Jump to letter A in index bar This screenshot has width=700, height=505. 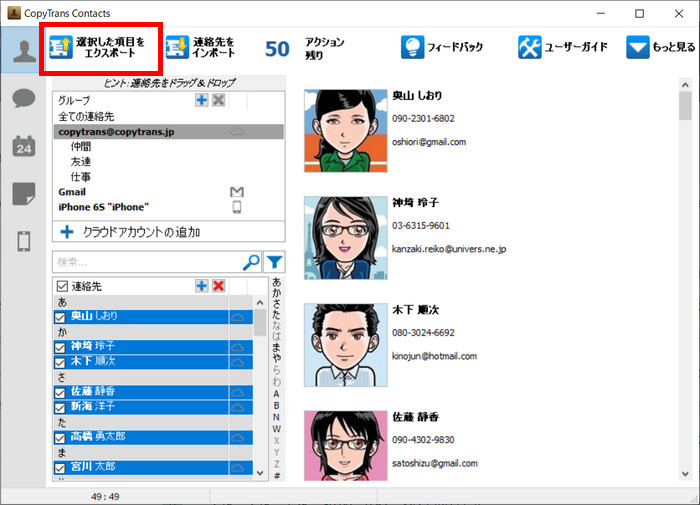pos(276,394)
